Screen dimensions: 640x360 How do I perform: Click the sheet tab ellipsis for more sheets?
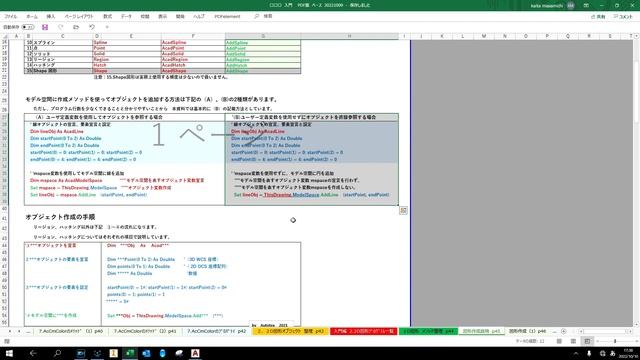(x=28, y=331)
